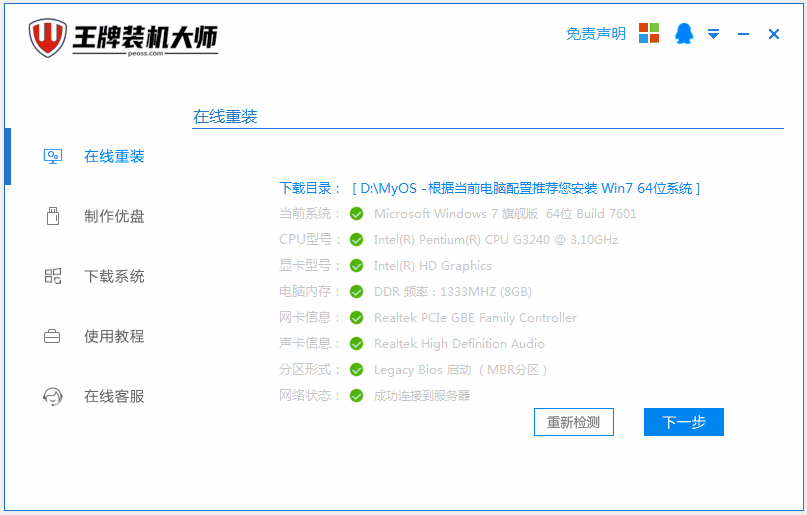Open the 下载系统 sidebar label
The height and width of the screenshot is (515, 807).
tap(114, 276)
